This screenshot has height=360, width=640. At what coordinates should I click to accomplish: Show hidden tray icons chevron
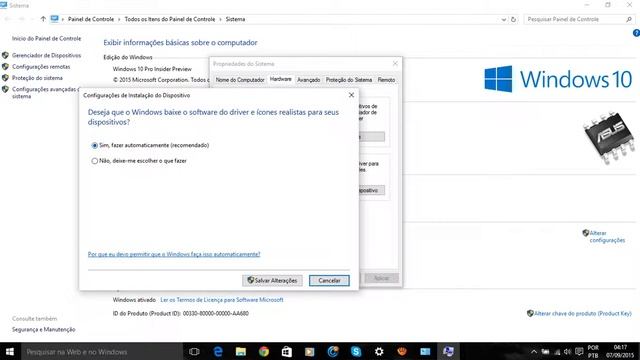[534, 352]
